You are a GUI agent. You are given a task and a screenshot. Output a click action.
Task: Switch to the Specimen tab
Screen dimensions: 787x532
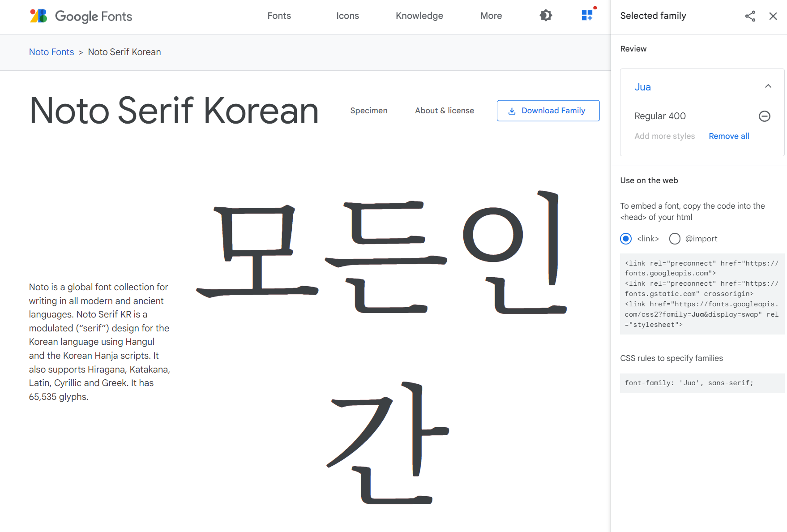tap(369, 111)
